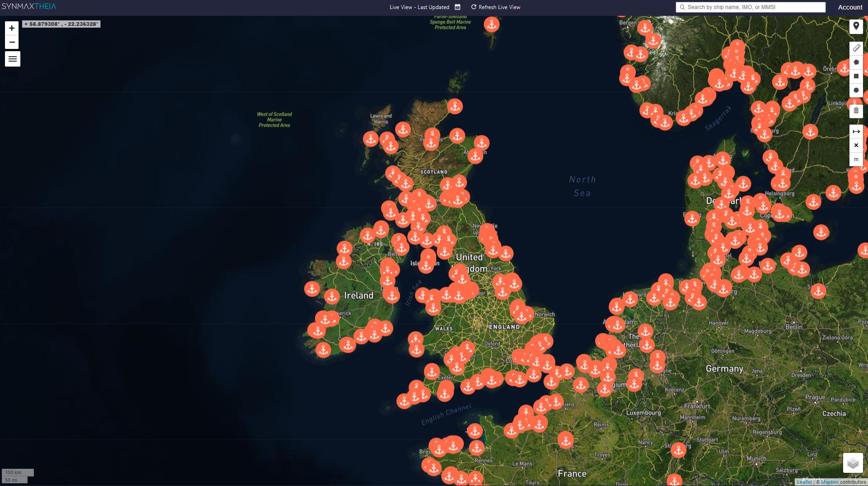
Task: Click Refresh Live View
Action: [x=496, y=7]
